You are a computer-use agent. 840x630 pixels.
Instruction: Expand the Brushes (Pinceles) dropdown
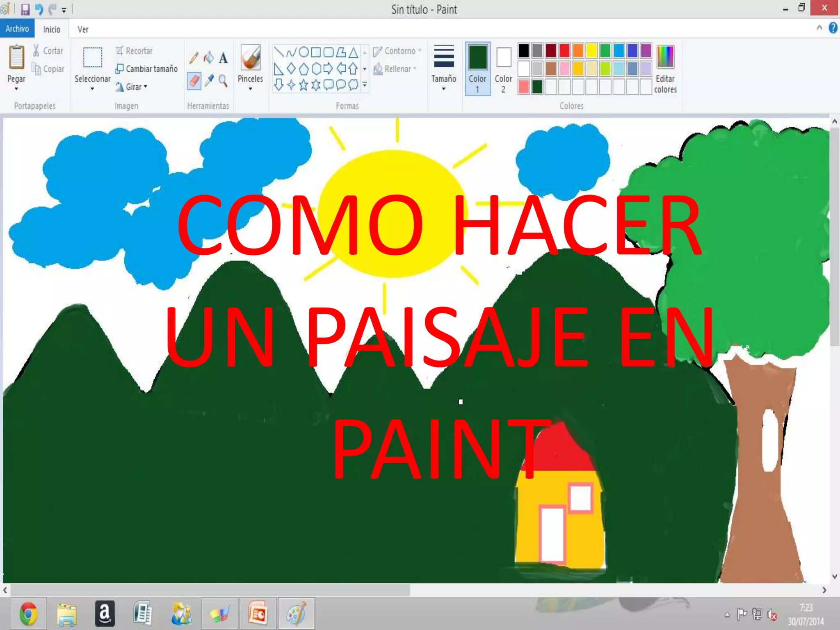coord(250,89)
